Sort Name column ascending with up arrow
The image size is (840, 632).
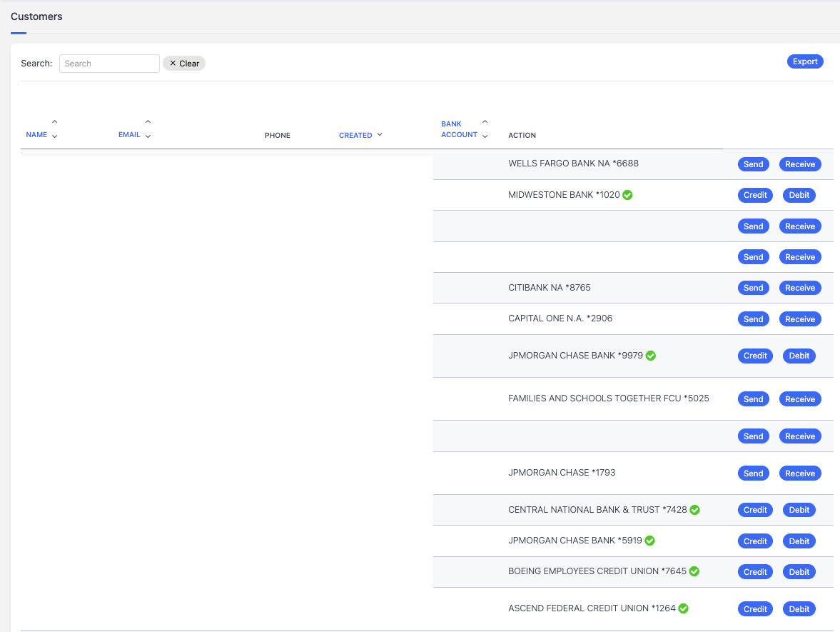point(55,122)
